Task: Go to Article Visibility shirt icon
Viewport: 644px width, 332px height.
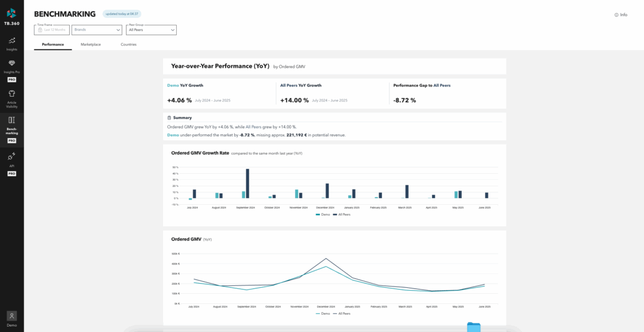Action: (x=11, y=94)
